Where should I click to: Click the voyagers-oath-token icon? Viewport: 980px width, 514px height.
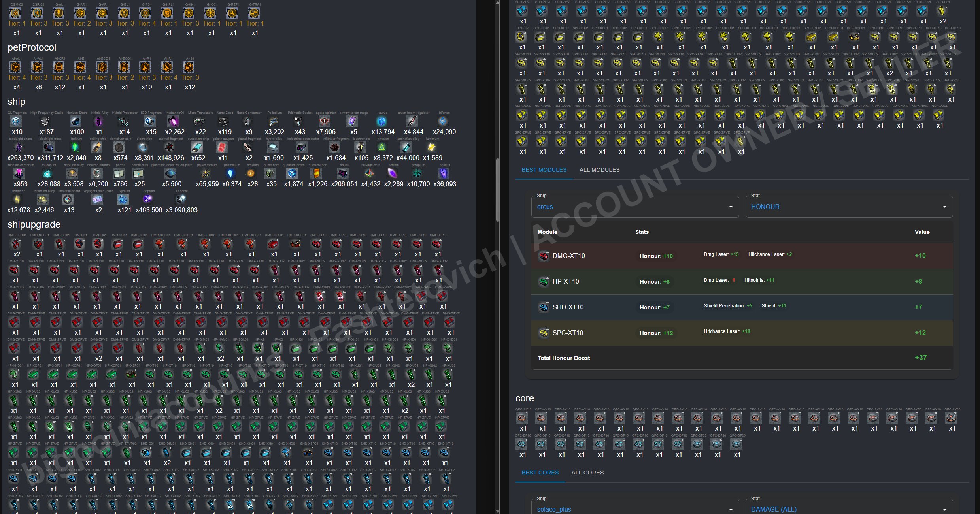point(97,200)
